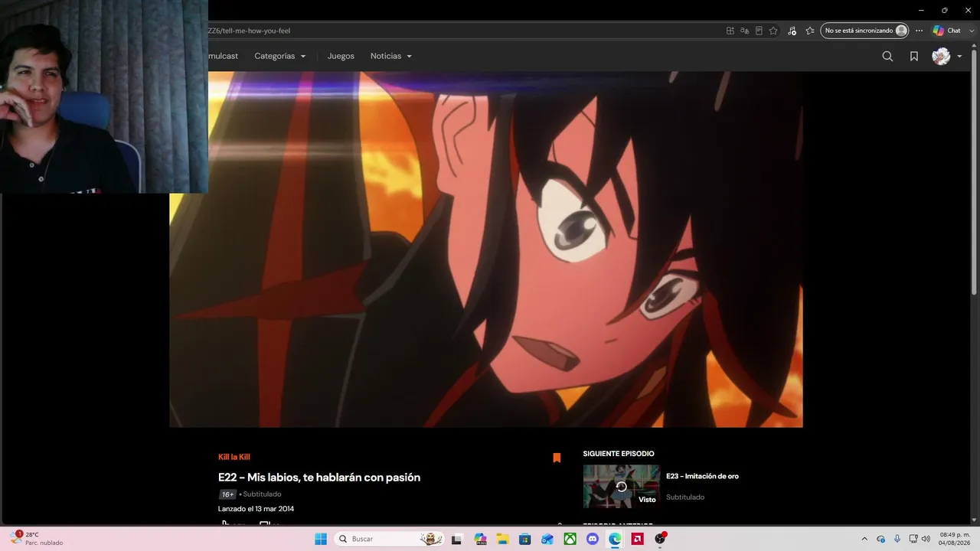
Task: Open the Crunchyroll watchlist bookmark icon
Action: click(x=914, y=56)
